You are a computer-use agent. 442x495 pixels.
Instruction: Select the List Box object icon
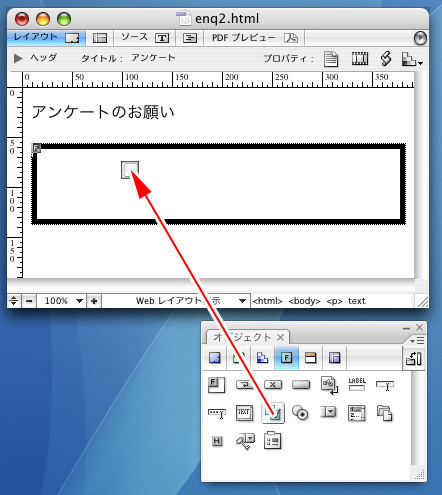point(357,413)
